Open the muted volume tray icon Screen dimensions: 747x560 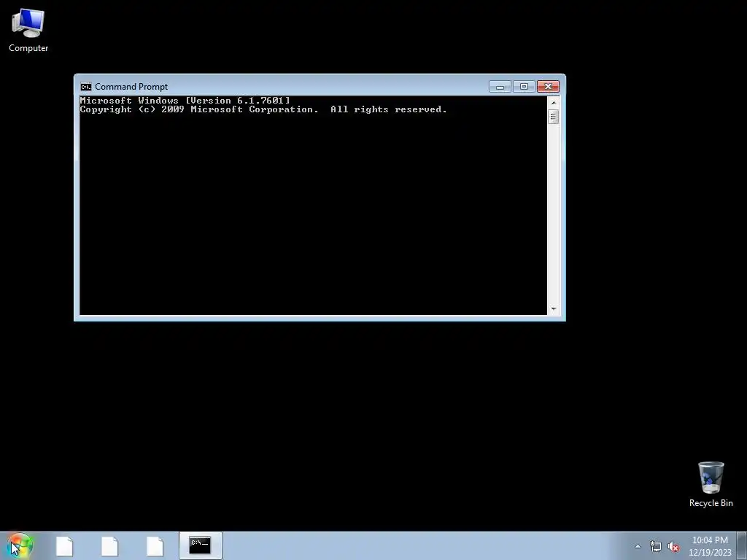point(673,547)
